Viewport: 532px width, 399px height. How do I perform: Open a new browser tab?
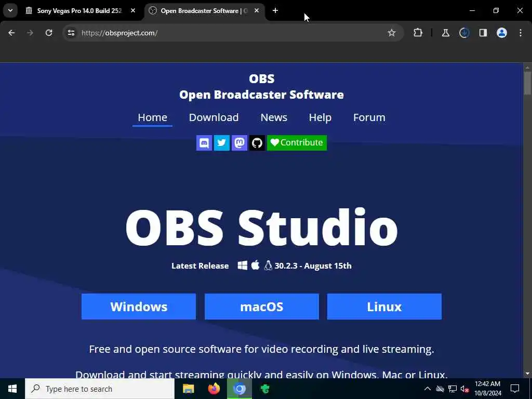[x=275, y=11]
